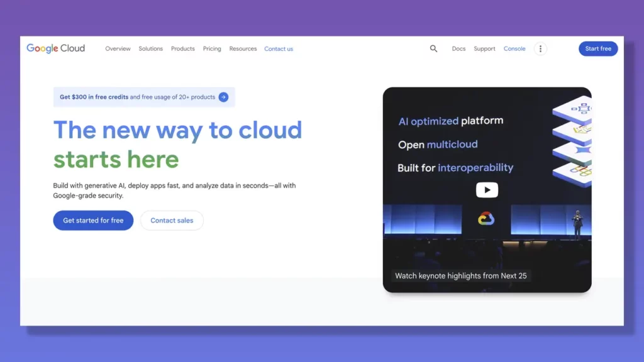Select the Overview menu item
This screenshot has width=644, height=362.
coord(118,48)
